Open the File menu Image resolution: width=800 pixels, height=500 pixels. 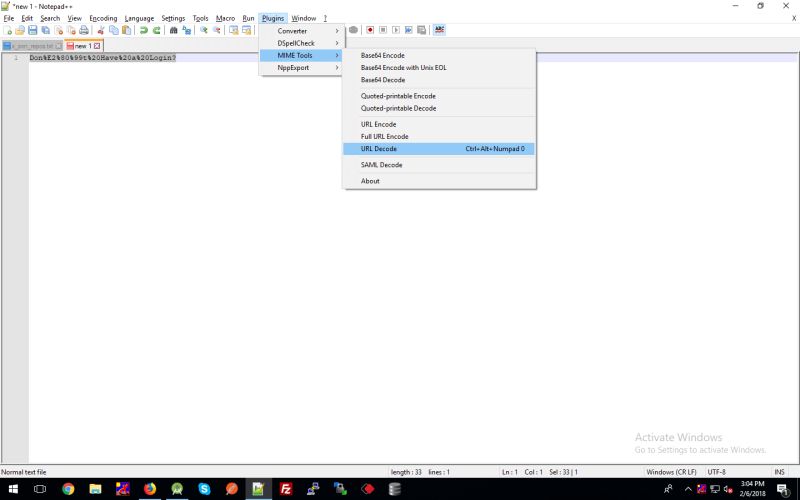pos(9,18)
